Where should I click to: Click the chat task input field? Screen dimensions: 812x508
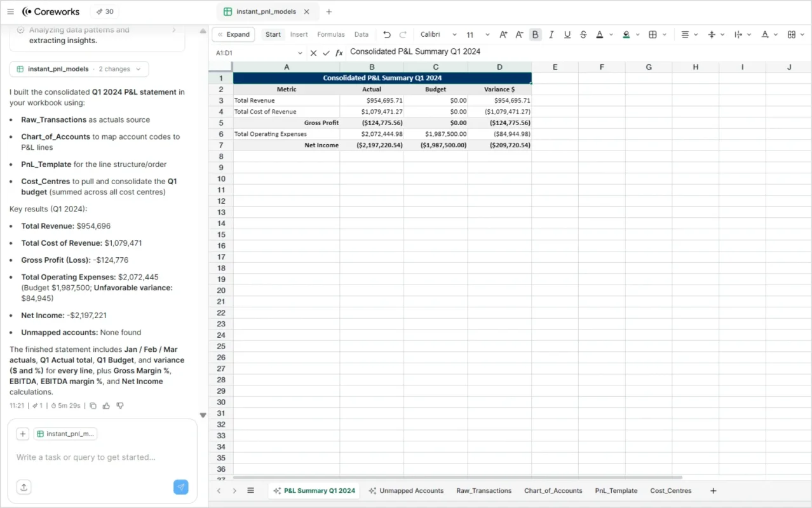tap(102, 457)
